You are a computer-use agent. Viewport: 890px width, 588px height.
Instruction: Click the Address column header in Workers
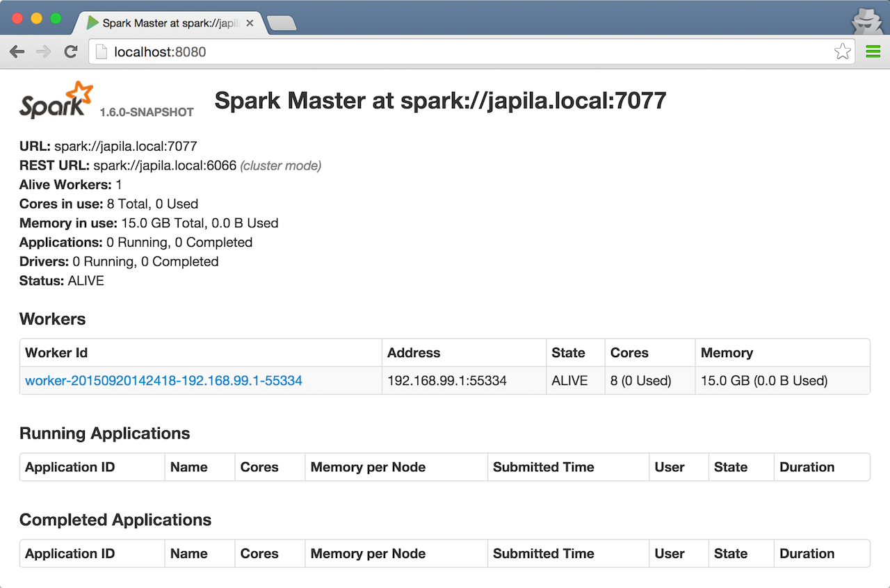click(414, 353)
